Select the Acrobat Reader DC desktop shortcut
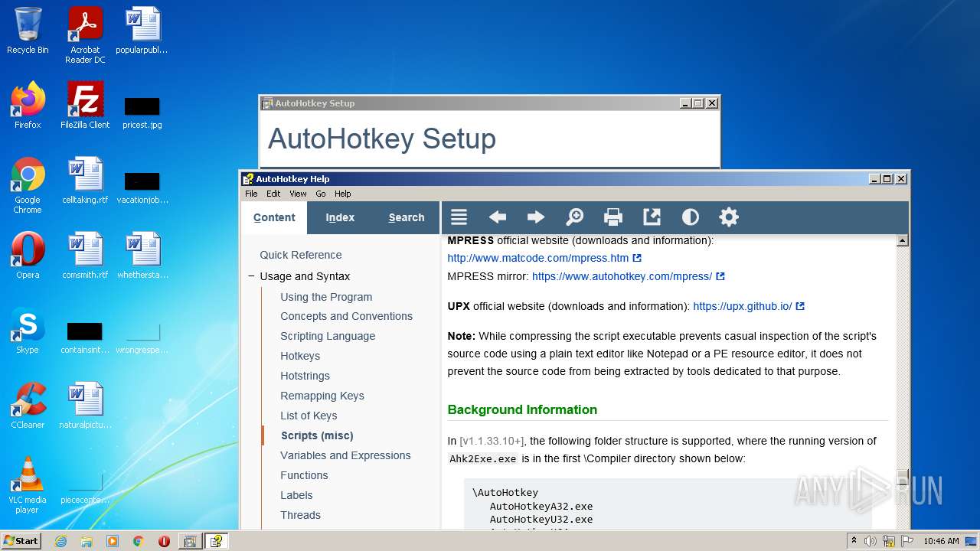The image size is (980, 551). [x=85, y=35]
